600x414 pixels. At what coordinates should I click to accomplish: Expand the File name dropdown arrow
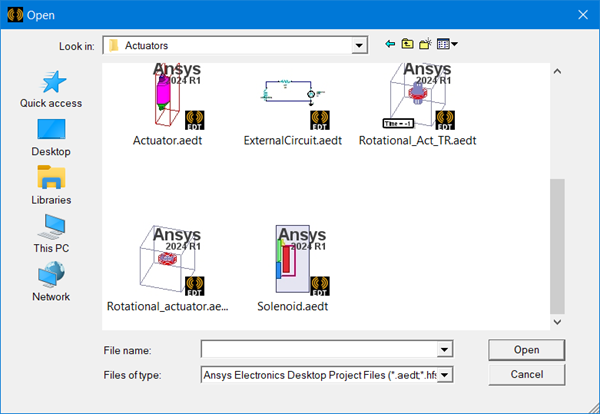(444, 349)
